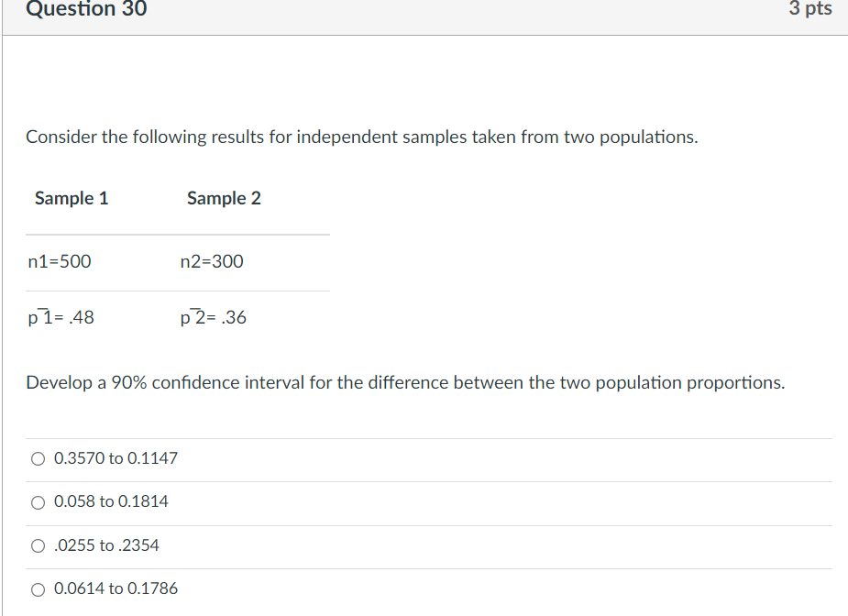Click the answer text '0.3570 to 0.1147'

coord(116,458)
